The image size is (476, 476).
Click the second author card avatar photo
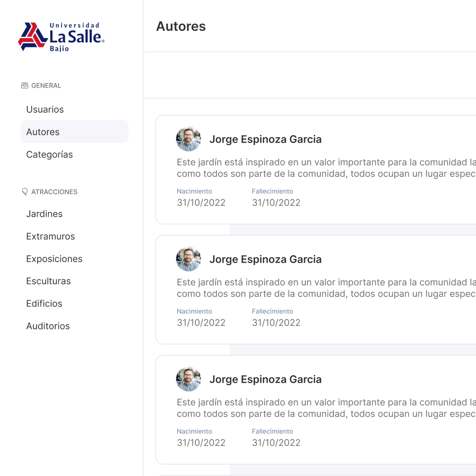point(188,259)
